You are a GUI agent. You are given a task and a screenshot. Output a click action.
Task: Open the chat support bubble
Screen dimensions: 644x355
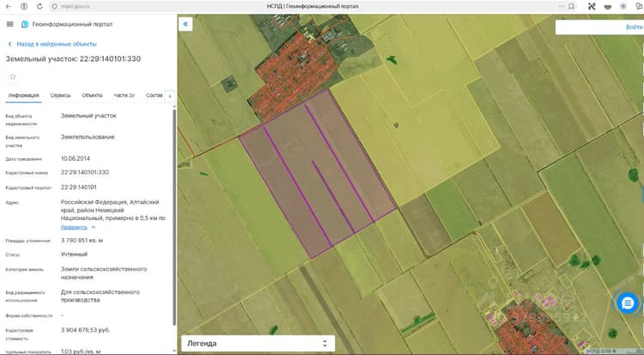pos(628,303)
